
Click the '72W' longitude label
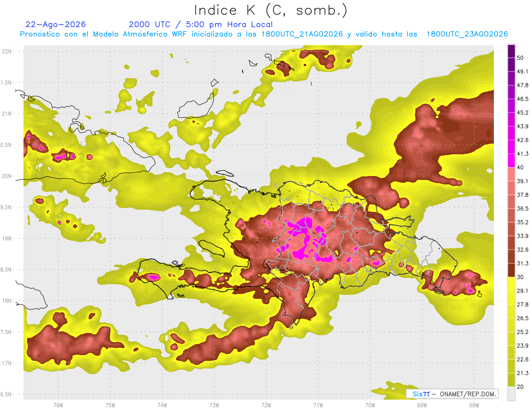(x=266, y=405)
